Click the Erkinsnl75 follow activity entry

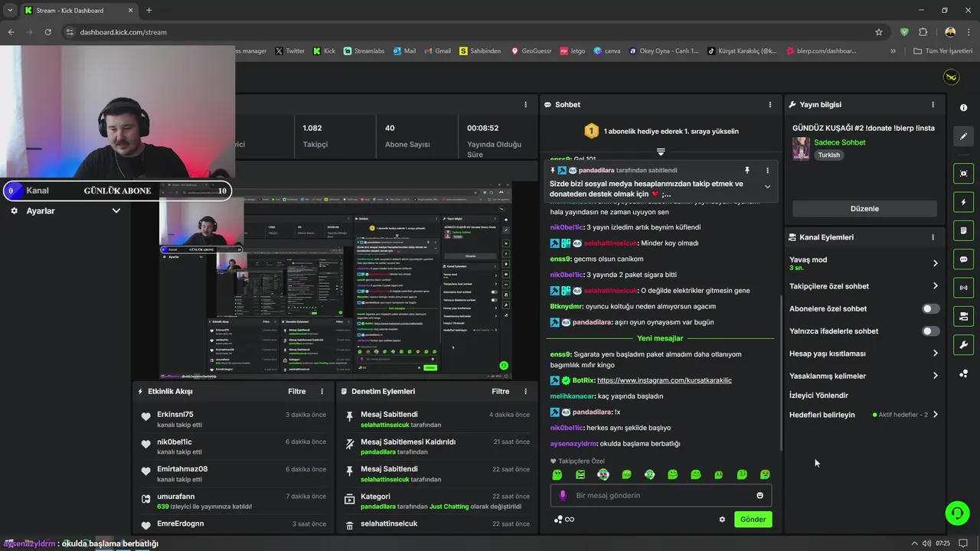(234, 419)
